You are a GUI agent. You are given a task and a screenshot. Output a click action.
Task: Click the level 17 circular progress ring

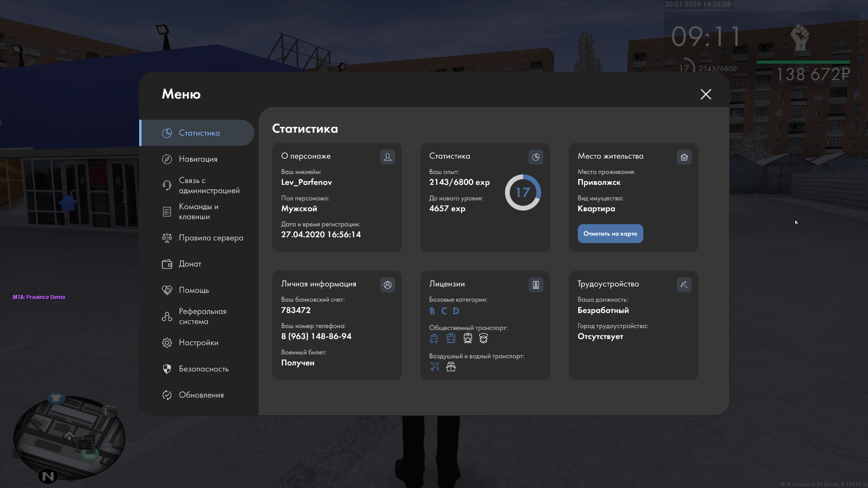pos(523,192)
